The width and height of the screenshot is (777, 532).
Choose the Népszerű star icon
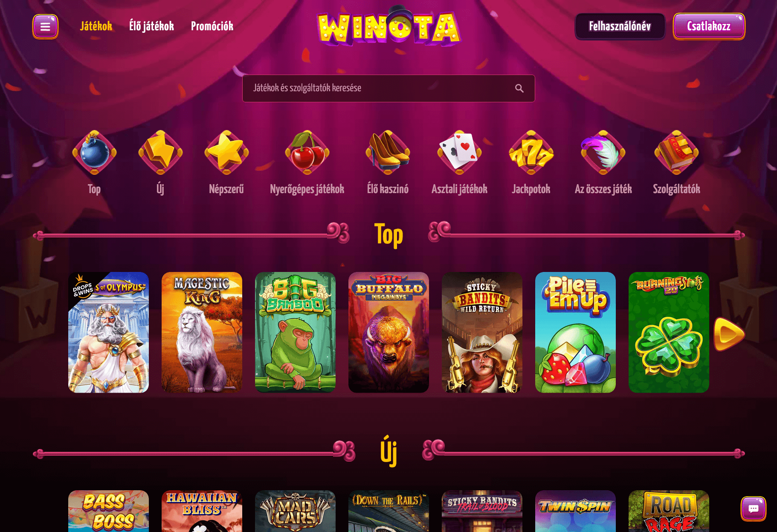[x=226, y=153]
